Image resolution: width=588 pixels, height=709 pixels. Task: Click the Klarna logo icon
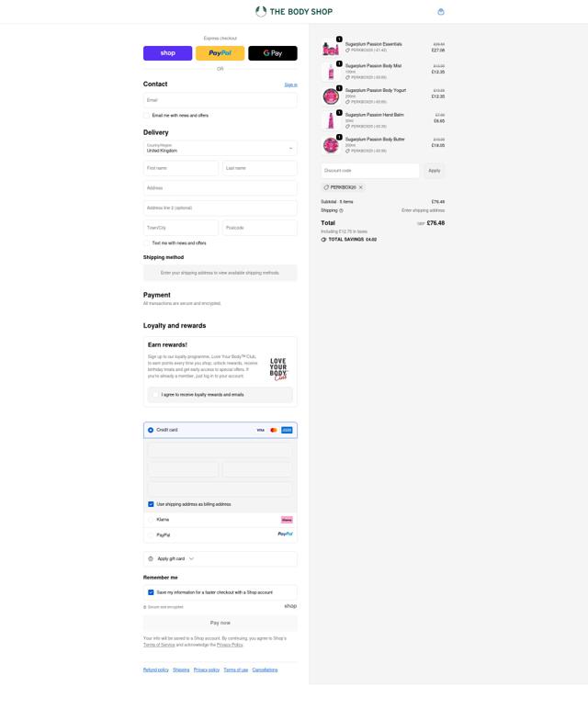(x=287, y=520)
